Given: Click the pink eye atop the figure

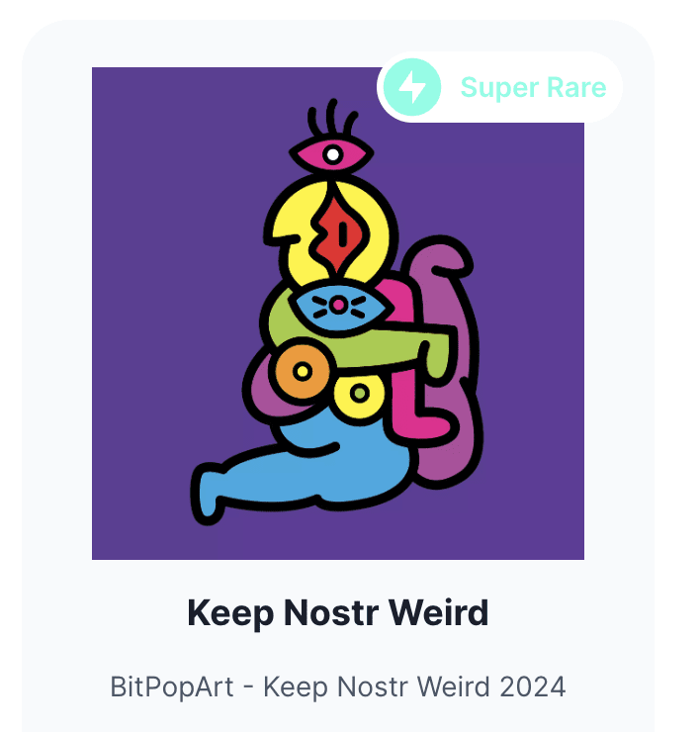Looking at the screenshot, I should pyautogui.click(x=331, y=154).
